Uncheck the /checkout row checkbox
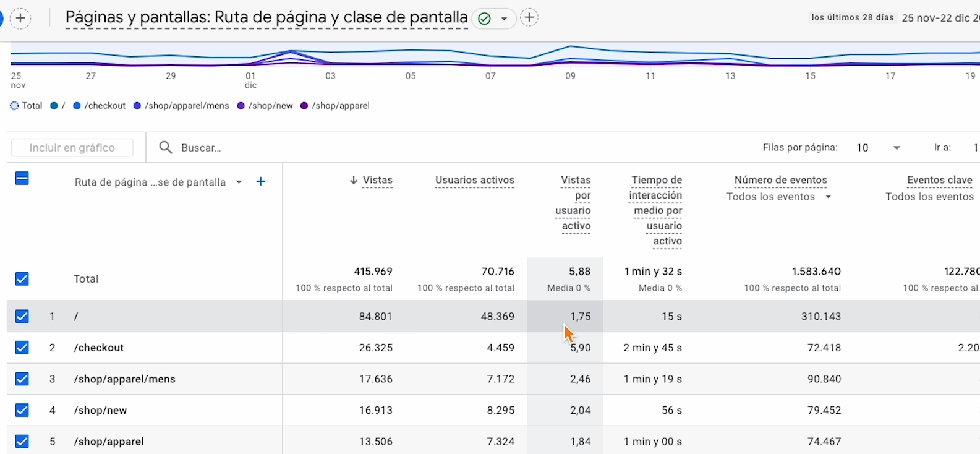This screenshot has height=454, width=980. [x=22, y=348]
